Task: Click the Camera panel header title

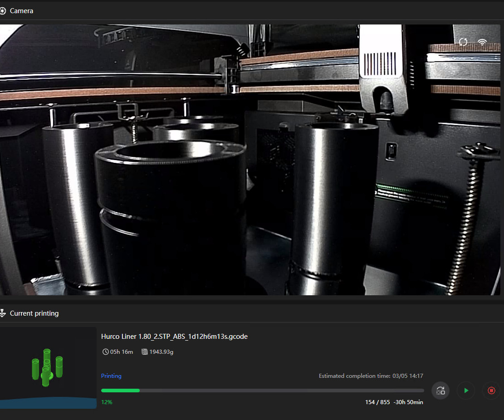Action: (21, 10)
